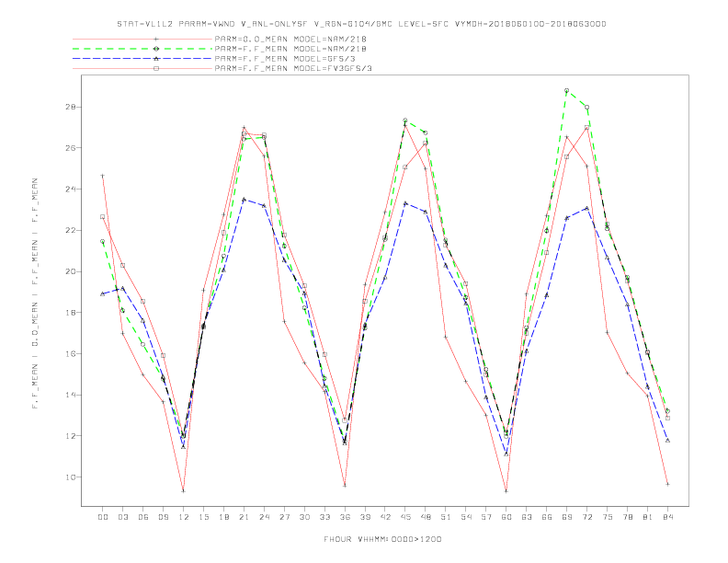Click x-axis tick label 48

click(426, 517)
